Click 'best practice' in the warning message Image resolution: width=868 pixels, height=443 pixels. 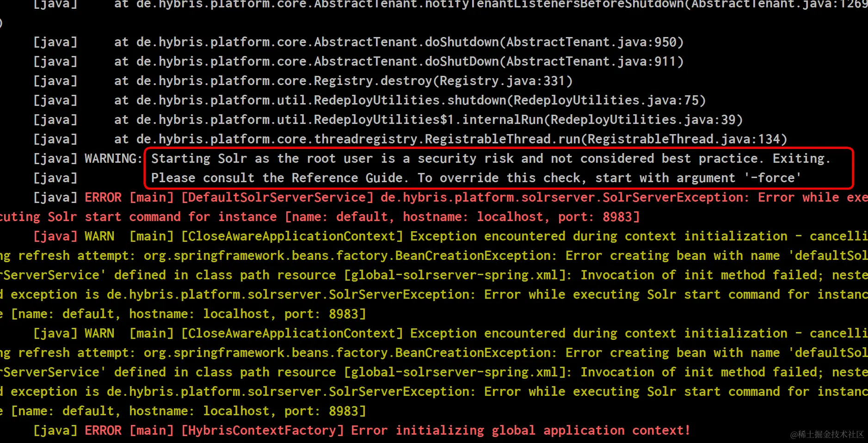[710, 159]
